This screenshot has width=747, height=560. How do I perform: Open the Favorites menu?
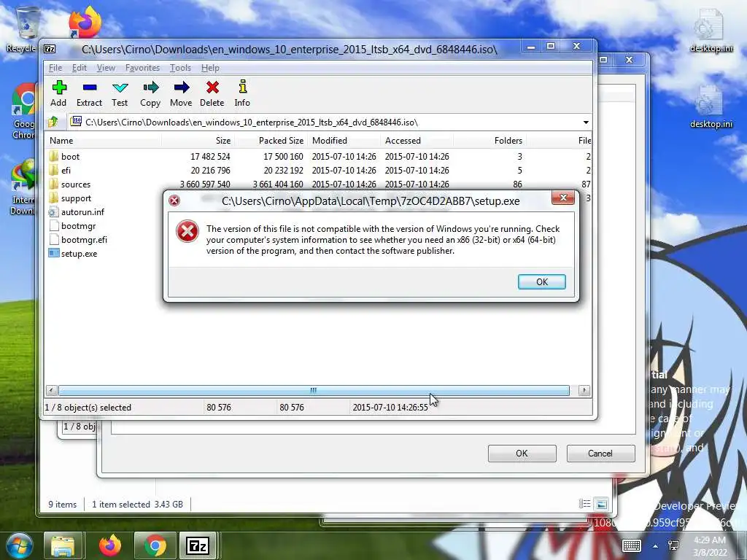point(142,68)
